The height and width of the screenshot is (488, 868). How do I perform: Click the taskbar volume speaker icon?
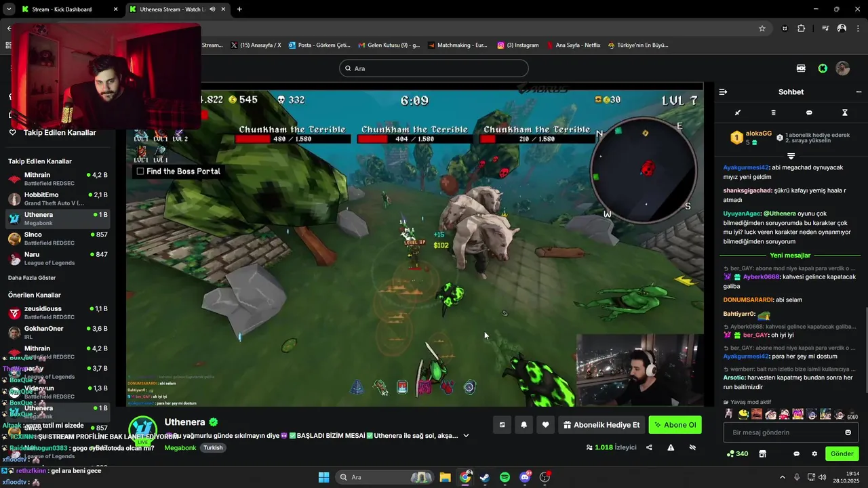coord(822,477)
